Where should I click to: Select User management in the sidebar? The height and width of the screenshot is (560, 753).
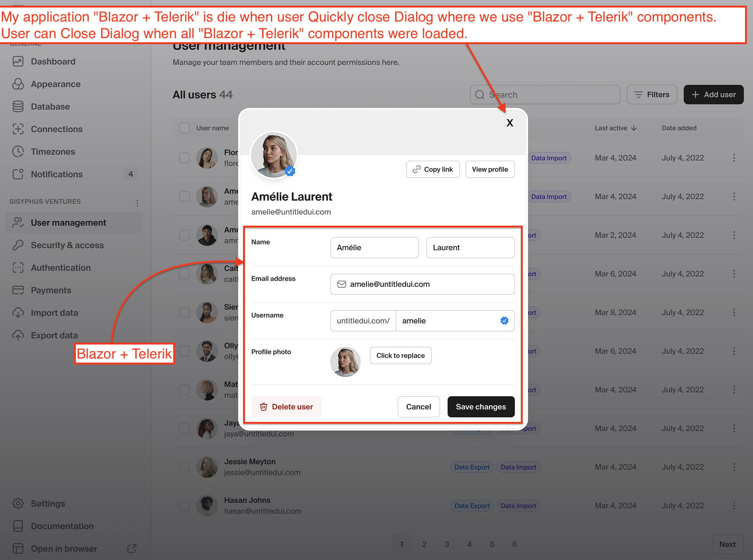point(68,222)
